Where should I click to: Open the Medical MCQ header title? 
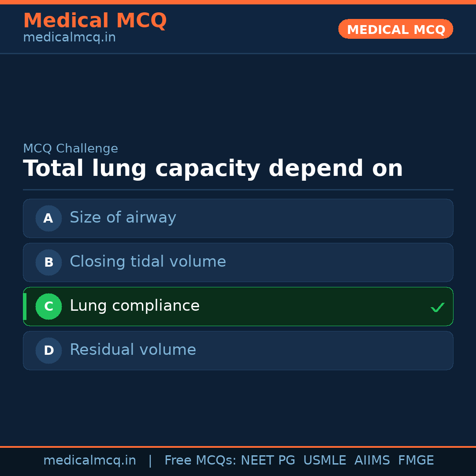(x=95, y=21)
